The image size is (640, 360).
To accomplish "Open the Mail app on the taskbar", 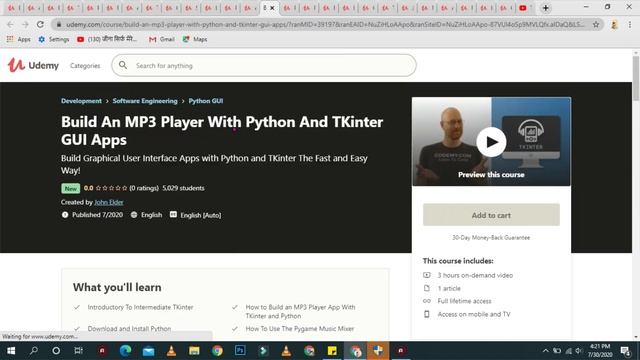I will pyautogui.click(x=149, y=351).
